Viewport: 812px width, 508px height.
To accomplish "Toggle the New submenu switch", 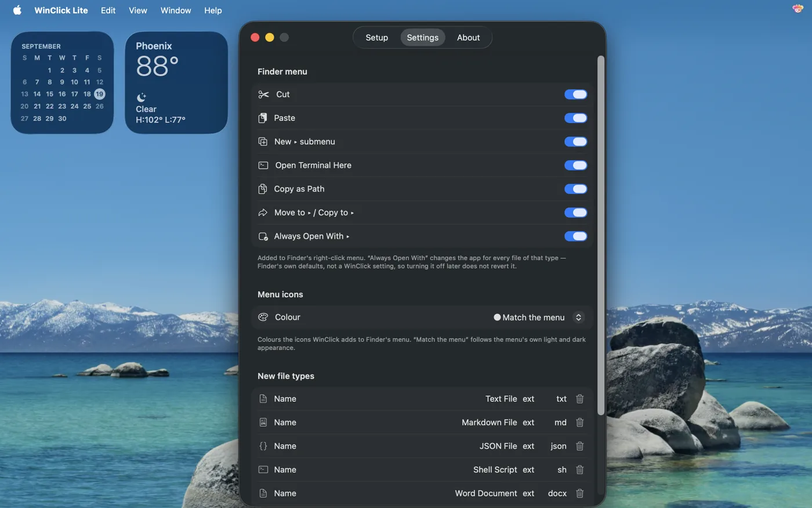I will pyautogui.click(x=576, y=142).
